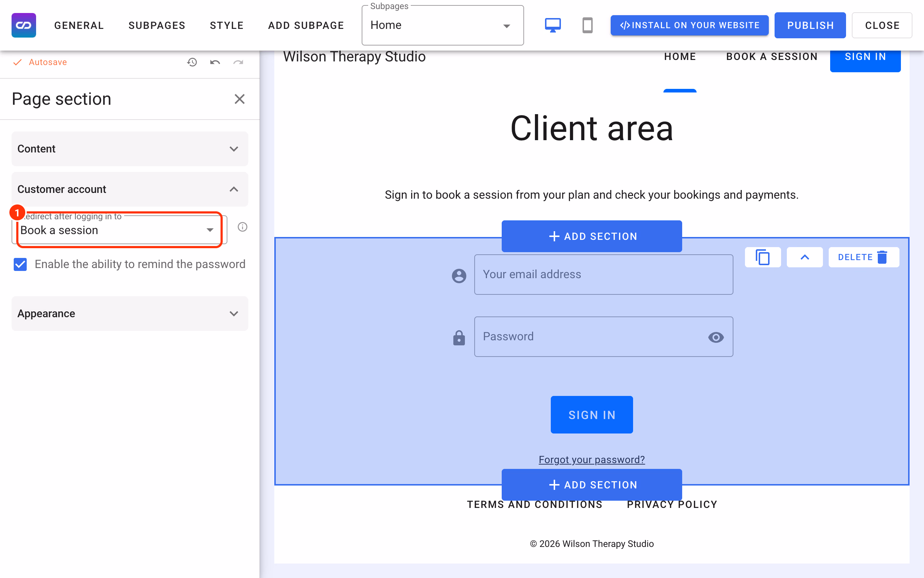The image size is (924, 578).
Task: Collapse the Customer account section
Action: (x=130, y=189)
